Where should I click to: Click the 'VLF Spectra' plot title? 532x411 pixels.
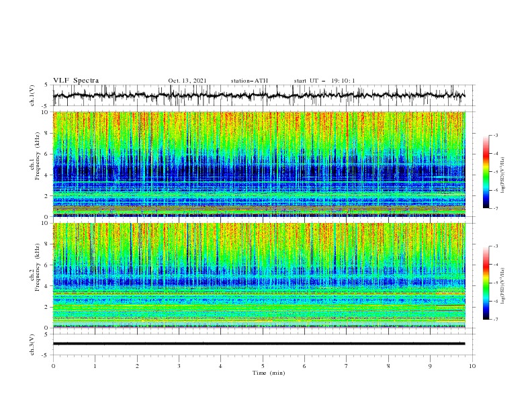tap(76, 81)
